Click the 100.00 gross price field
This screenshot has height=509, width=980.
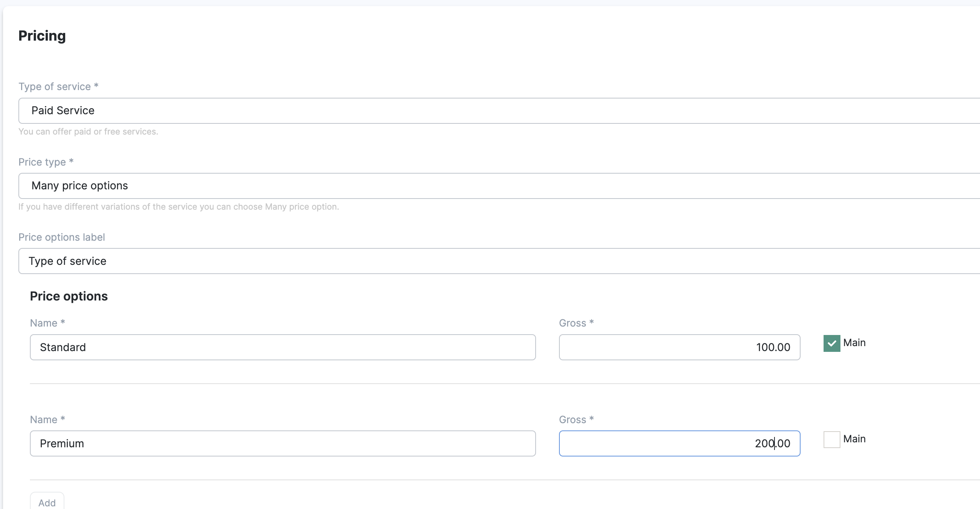click(x=679, y=347)
